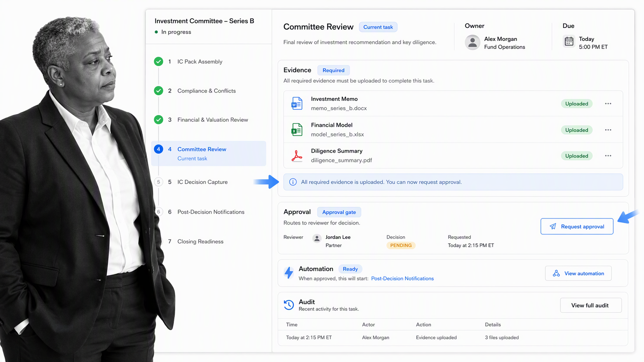The height and width of the screenshot is (362, 644).
Task: Click the Excel icon for Financial Model
Action: pos(297,130)
